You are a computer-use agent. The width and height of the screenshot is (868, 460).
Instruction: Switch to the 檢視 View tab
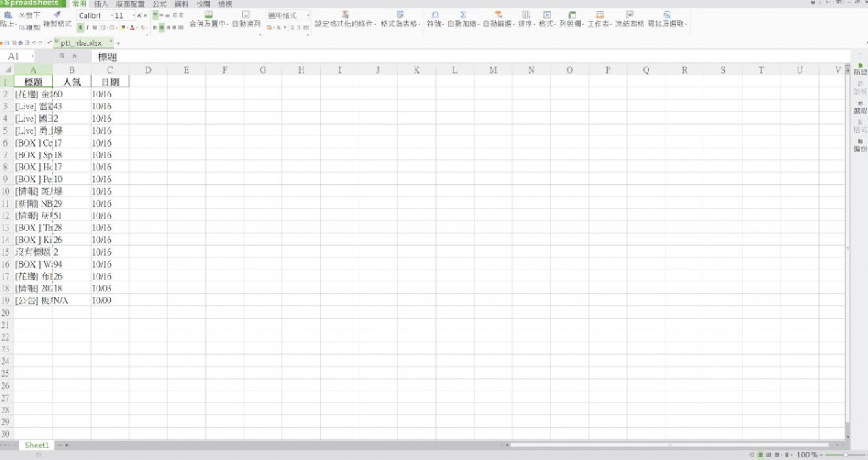pos(225,4)
